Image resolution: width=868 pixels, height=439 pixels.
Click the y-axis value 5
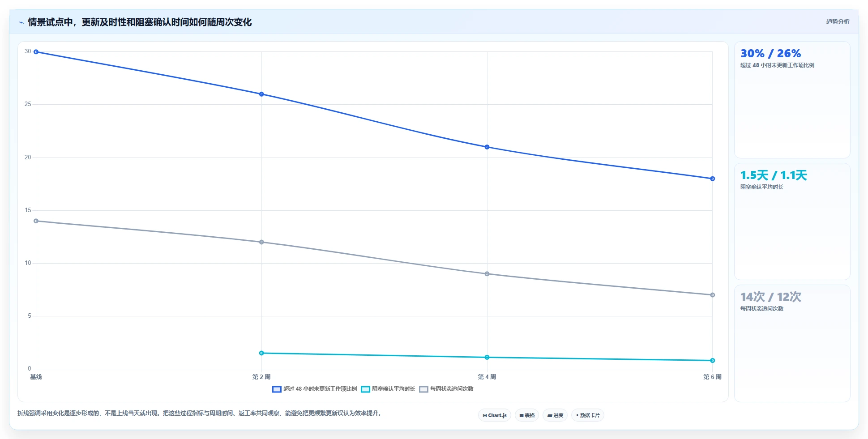30,316
